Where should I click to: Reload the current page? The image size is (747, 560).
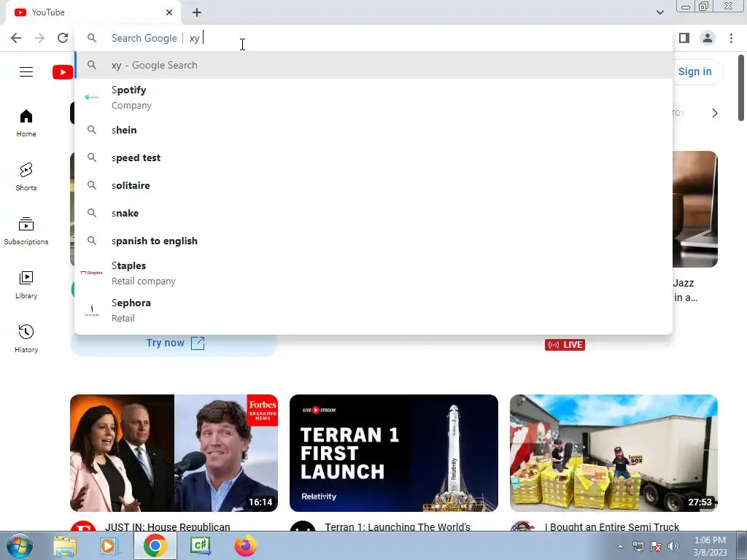(x=63, y=38)
